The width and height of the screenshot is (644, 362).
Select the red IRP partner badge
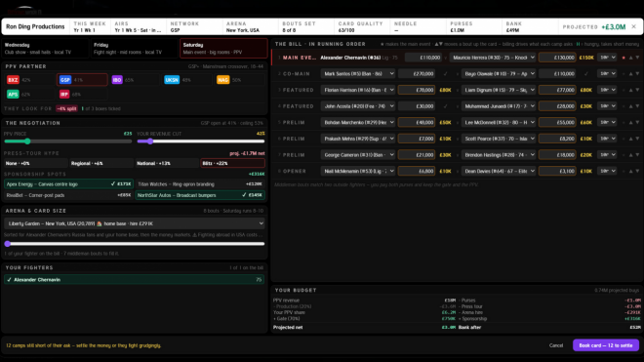[64, 94]
